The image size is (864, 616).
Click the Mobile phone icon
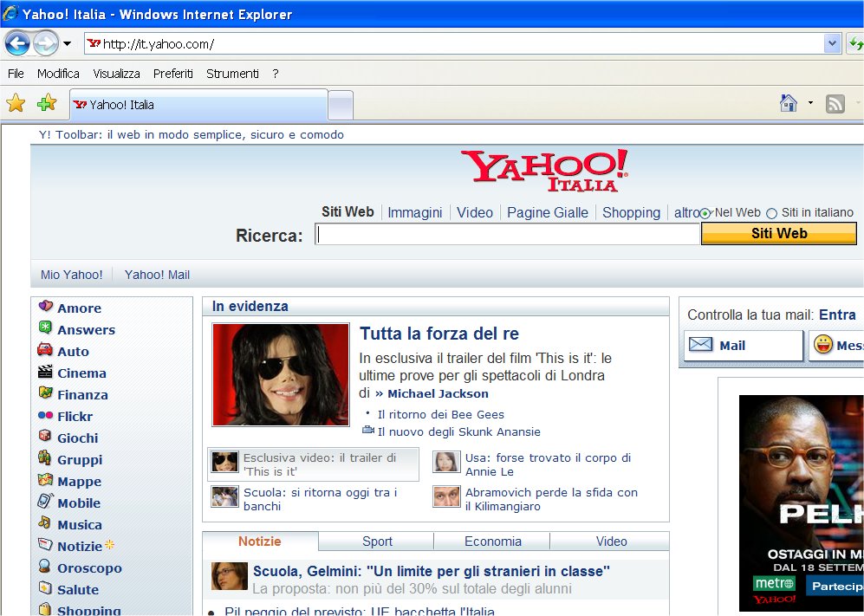(x=45, y=500)
